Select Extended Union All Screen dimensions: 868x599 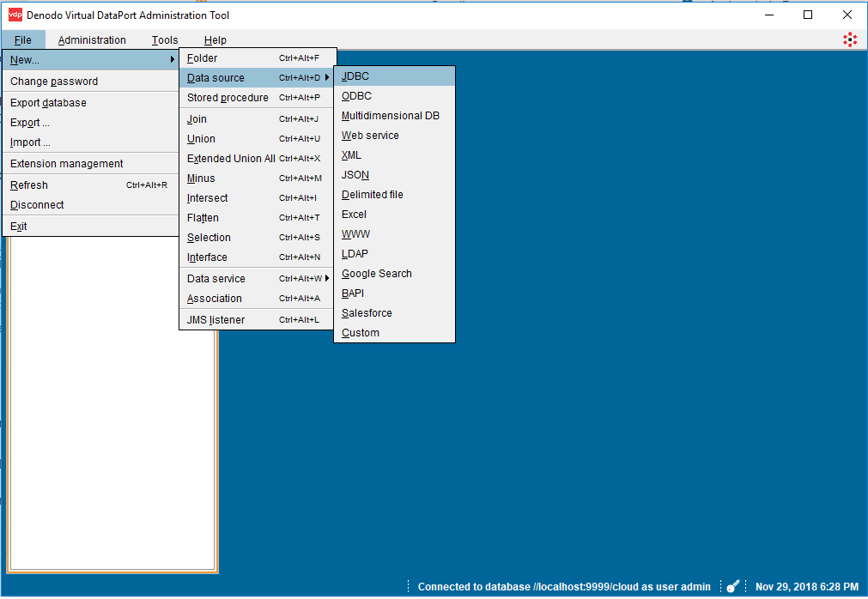[x=258, y=159]
